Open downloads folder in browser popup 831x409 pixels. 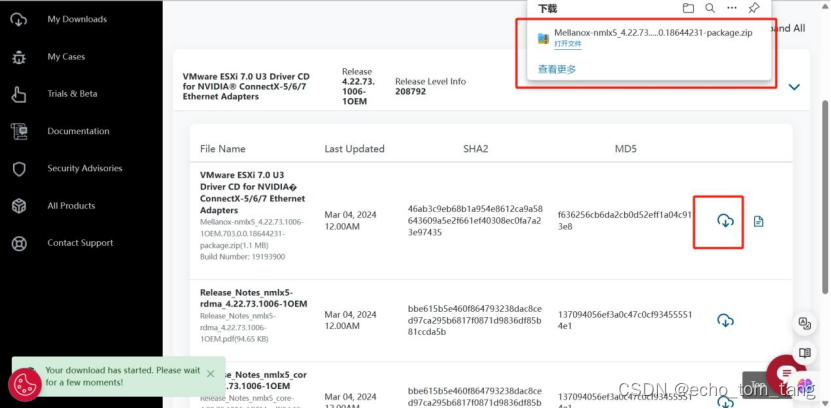pyautogui.click(x=688, y=8)
